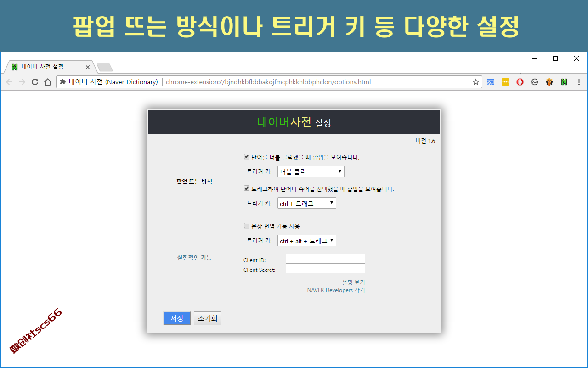Image resolution: width=588 pixels, height=368 pixels.
Task: Click the extension puzzle icon in address bar
Action: [x=63, y=82]
